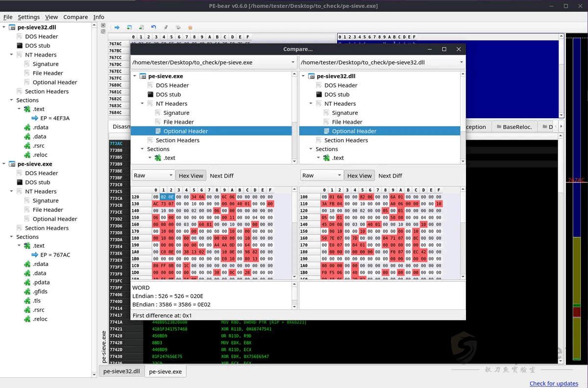Click the blue undo arrow in toolbar
This screenshot has height=388, width=588.
point(153,27)
